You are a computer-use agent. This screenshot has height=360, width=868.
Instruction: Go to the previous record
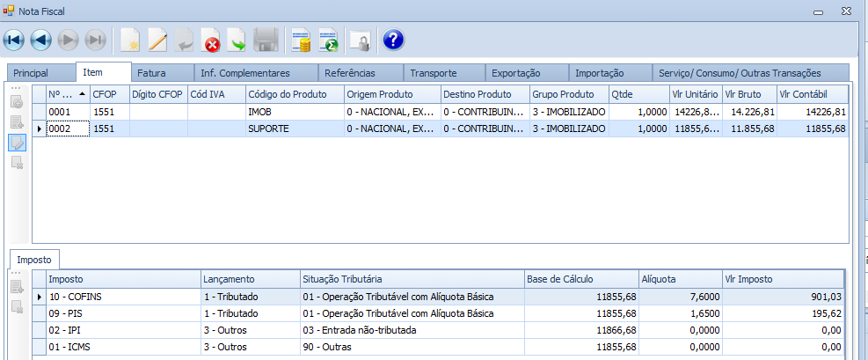[x=41, y=40]
